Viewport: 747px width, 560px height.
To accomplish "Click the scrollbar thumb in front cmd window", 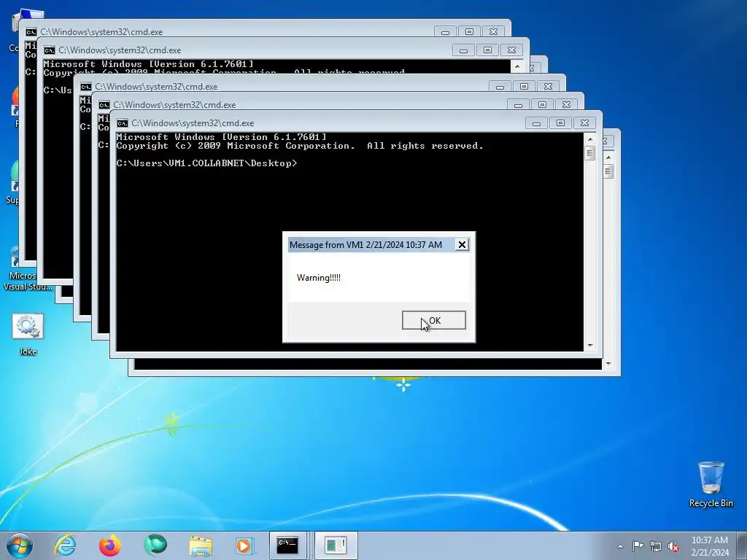I will 590,153.
